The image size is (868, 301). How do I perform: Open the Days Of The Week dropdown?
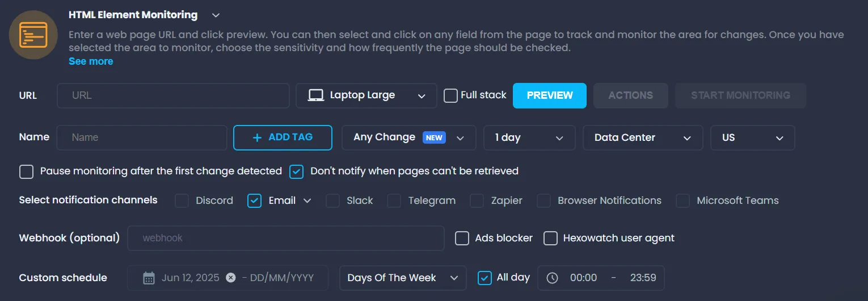[402, 278]
